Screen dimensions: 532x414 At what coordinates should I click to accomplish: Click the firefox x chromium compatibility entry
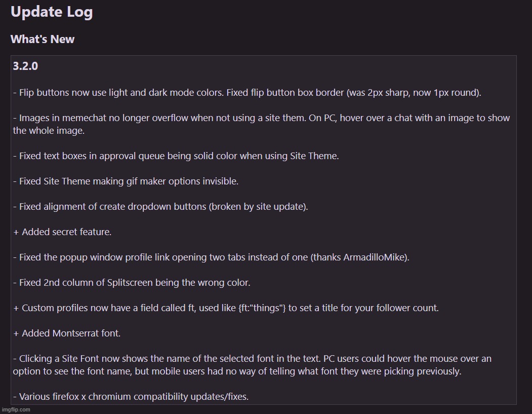131,396
